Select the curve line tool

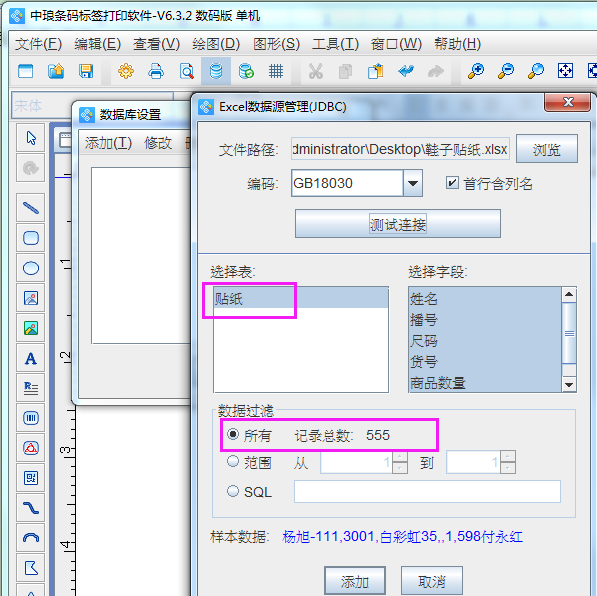[x=31, y=508]
